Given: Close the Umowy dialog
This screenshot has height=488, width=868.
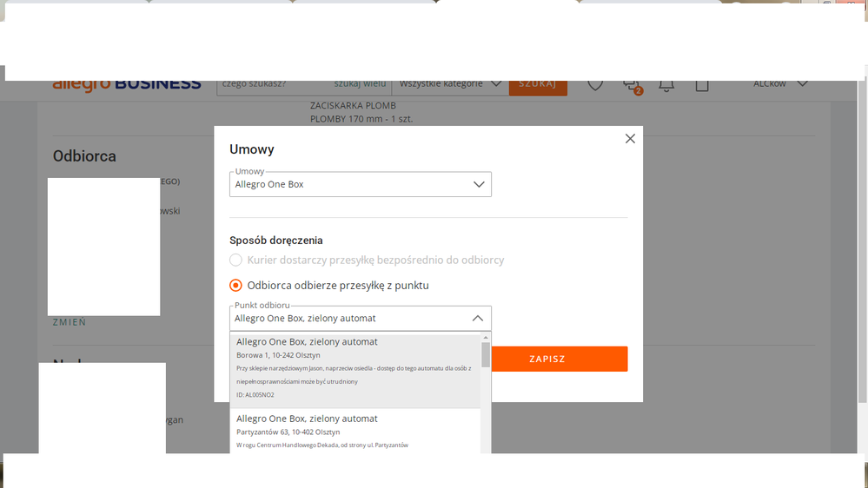Looking at the screenshot, I should coord(630,139).
